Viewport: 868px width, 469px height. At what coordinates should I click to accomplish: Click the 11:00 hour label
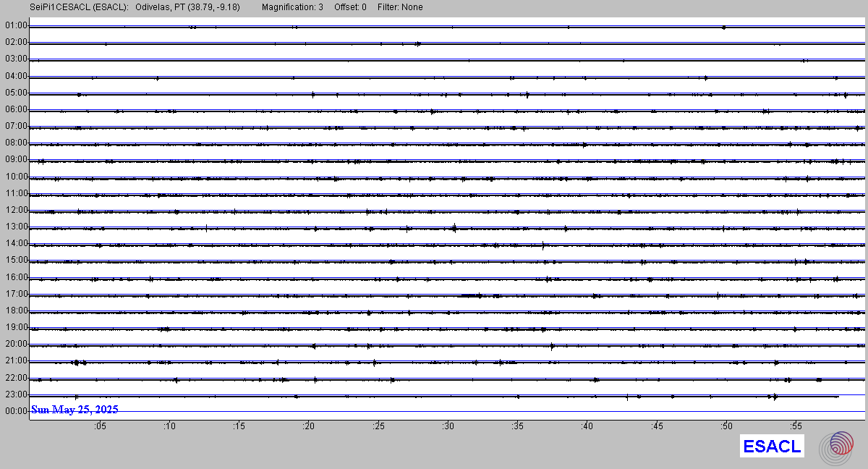click(16, 193)
